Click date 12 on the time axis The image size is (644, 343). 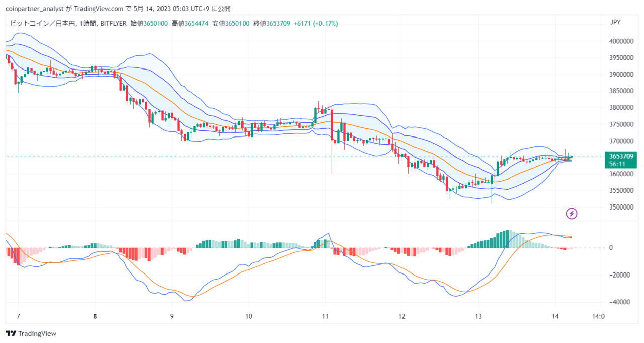point(401,316)
